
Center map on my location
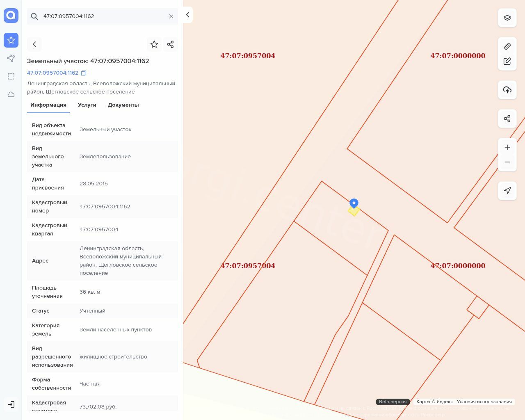pyautogui.click(x=507, y=191)
